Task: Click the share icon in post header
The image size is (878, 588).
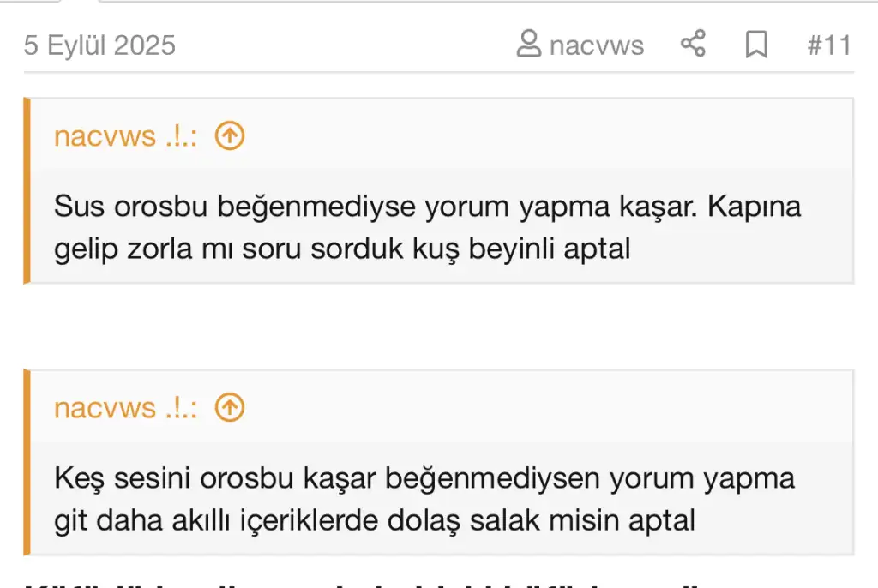Action: pos(693,44)
